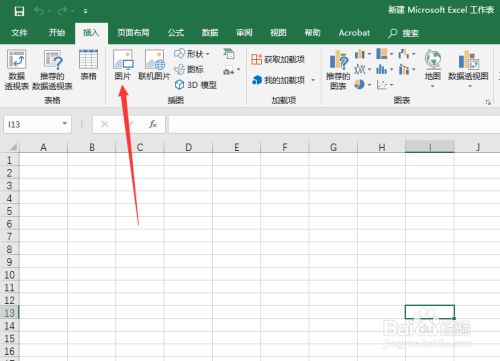Image resolution: width=500 pixels, height=361 pixels.
Task: Select row 1 header
Action: coord(10,160)
